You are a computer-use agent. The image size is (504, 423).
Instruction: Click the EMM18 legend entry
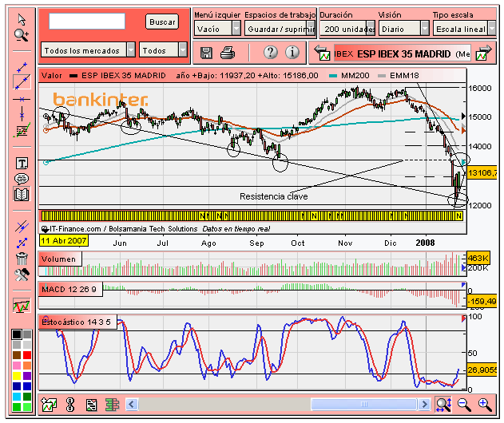399,76
